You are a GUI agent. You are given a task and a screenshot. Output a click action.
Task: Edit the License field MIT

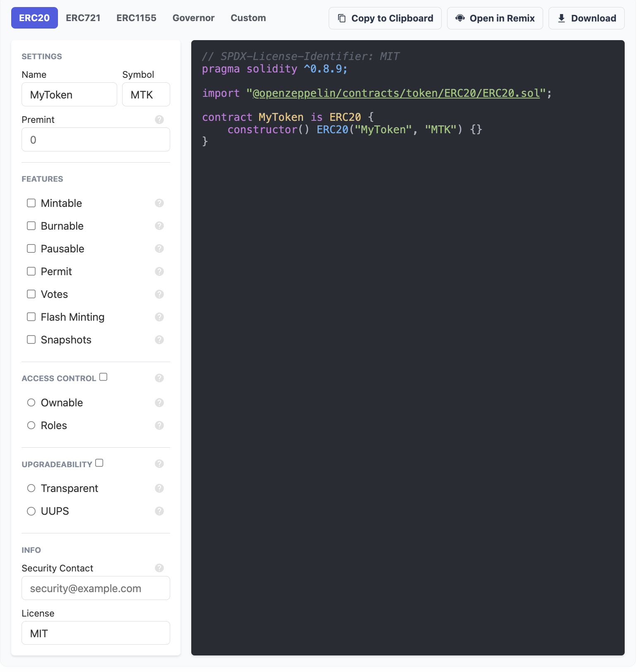click(x=96, y=633)
